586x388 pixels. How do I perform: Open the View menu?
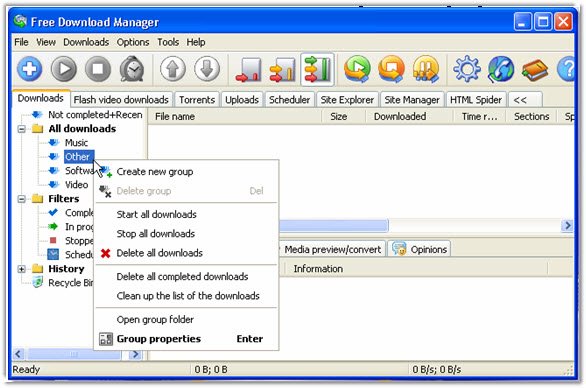46,42
